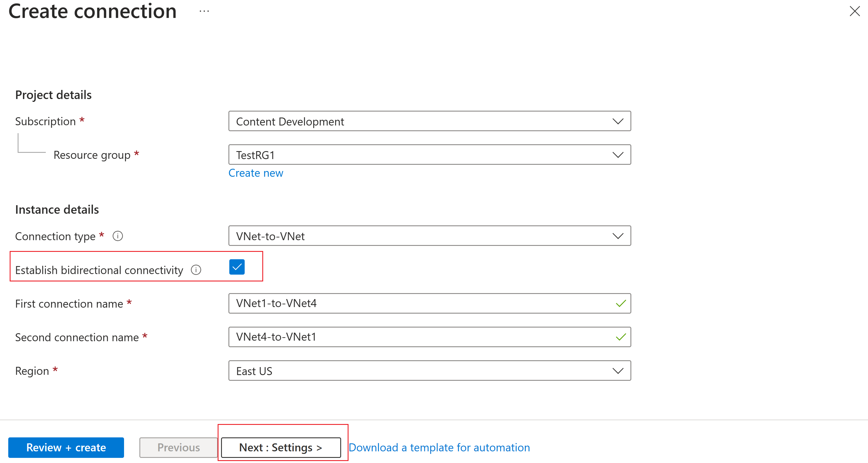The height and width of the screenshot is (463, 868).
Task: Close the Create connection pane
Action: tap(855, 11)
